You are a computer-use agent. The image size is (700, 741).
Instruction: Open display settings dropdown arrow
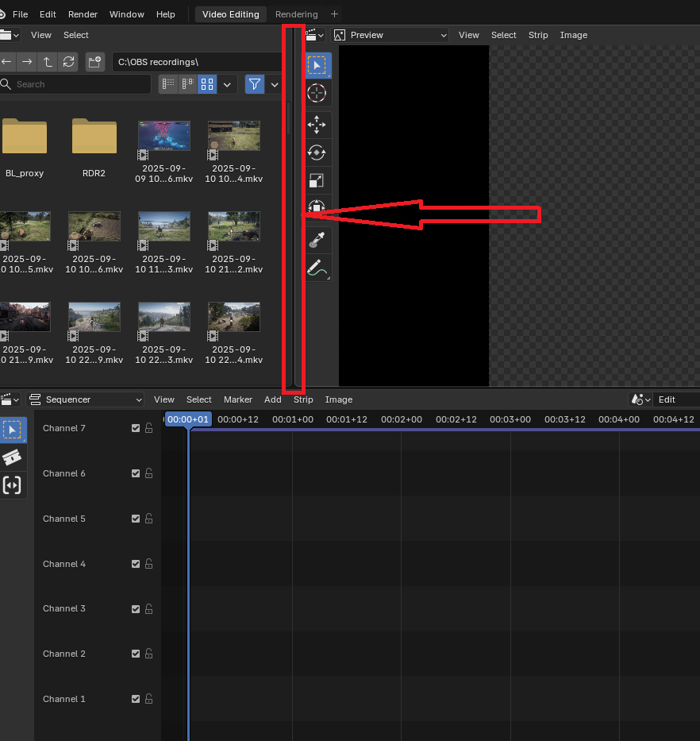click(x=227, y=85)
